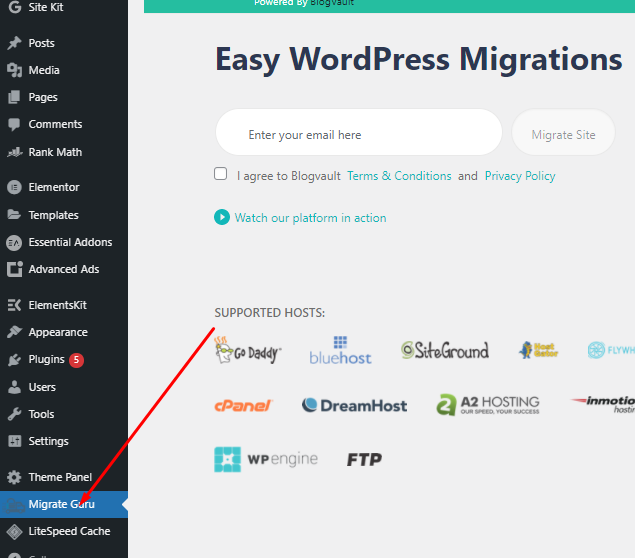Click the Rank Math chart icon
The width and height of the screenshot is (635, 558).
(x=15, y=152)
